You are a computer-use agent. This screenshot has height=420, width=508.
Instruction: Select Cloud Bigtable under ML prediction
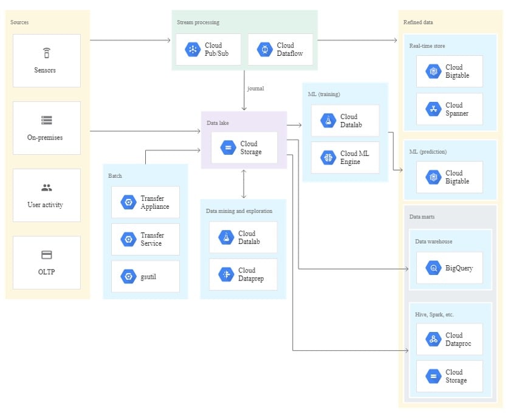pos(433,177)
